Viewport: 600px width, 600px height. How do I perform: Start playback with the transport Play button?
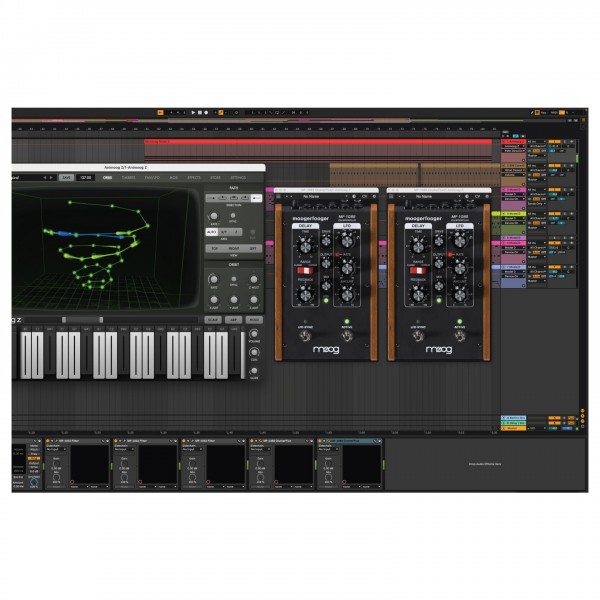pyautogui.click(x=193, y=112)
